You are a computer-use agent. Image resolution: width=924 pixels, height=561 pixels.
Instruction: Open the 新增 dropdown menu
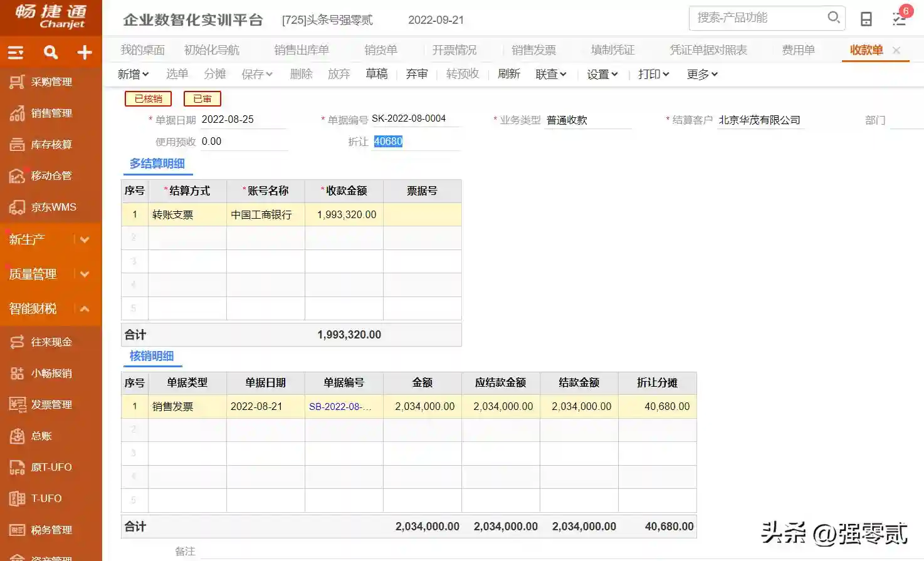pyautogui.click(x=133, y=74)
